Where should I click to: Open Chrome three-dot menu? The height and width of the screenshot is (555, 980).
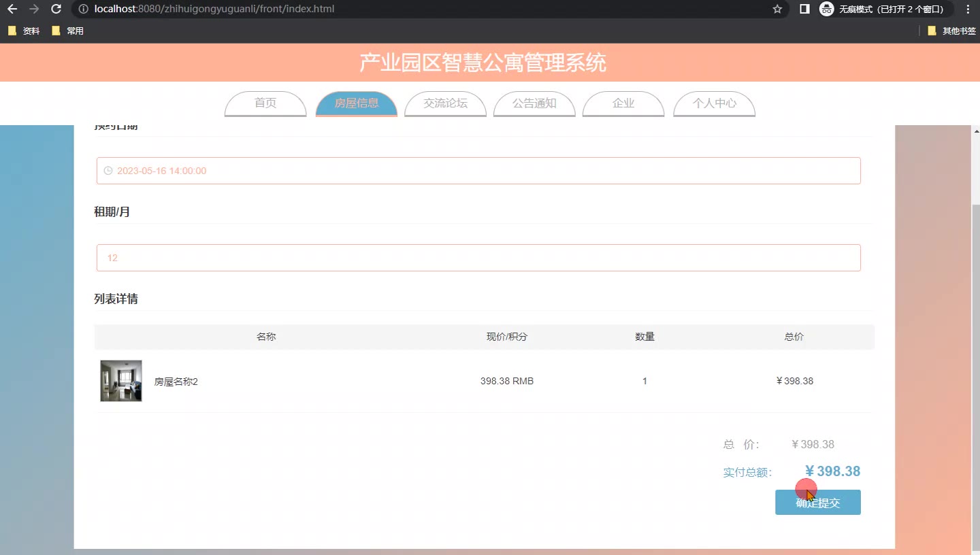(968, 10)
